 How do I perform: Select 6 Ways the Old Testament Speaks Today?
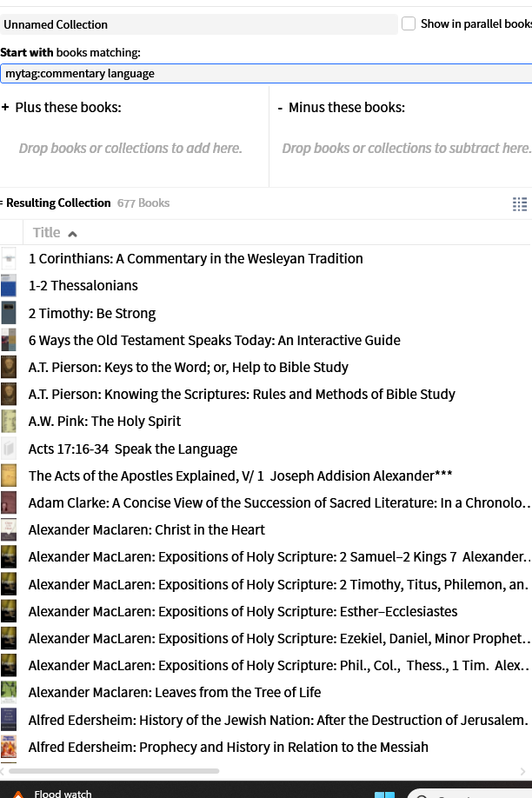pos(215,340)
